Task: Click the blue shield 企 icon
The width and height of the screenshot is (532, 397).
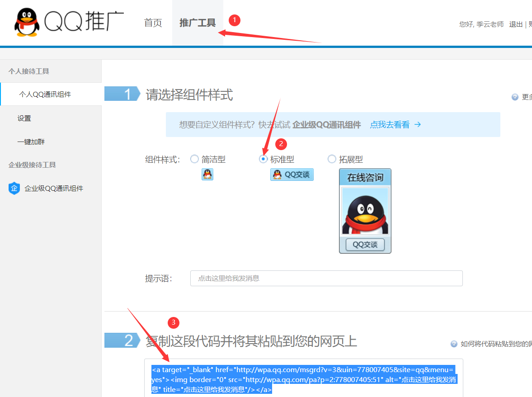Action: [14, 188]
